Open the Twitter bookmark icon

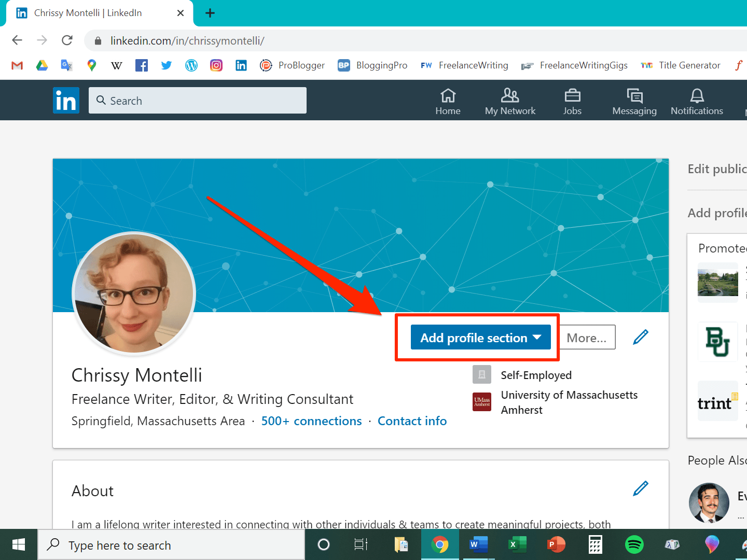[x=167, y=65]
